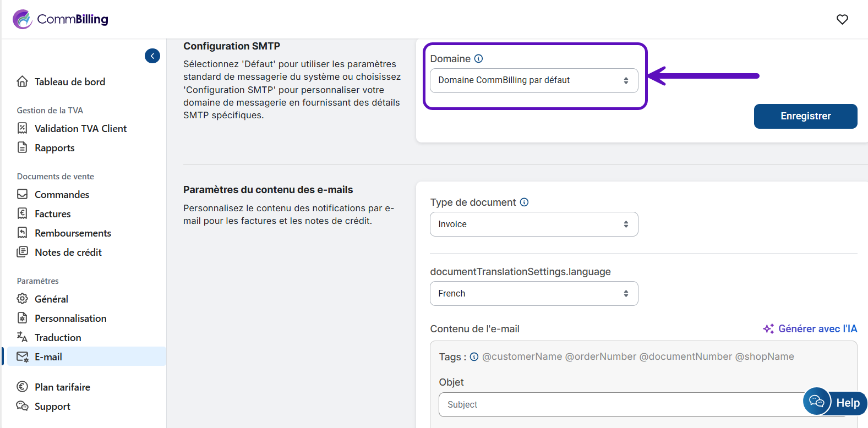Open Général settings
This screenshot has width=868, height=428.
(x=51, y=299)
